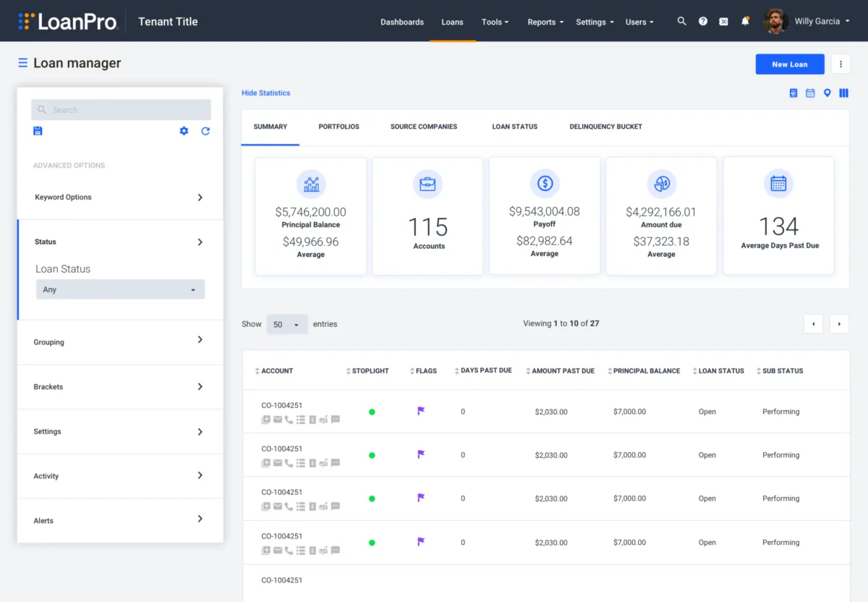
Task: Expand the Brackets section
Action: (x=120, y=386)
